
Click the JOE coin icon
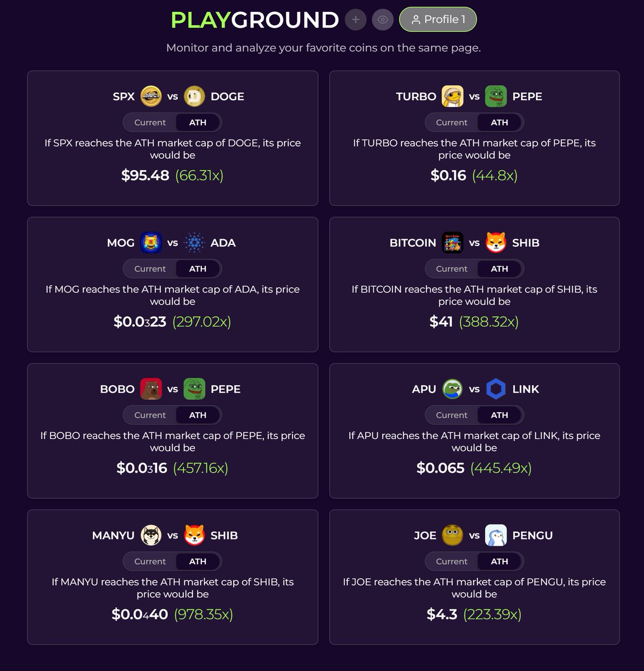pos(452,535)
